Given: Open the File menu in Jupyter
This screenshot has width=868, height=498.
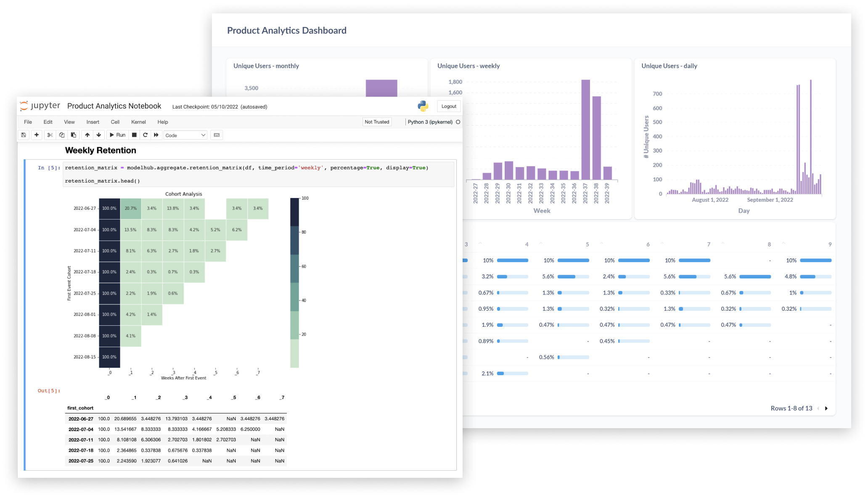Looking at the screenshot, I should (28, 122).
